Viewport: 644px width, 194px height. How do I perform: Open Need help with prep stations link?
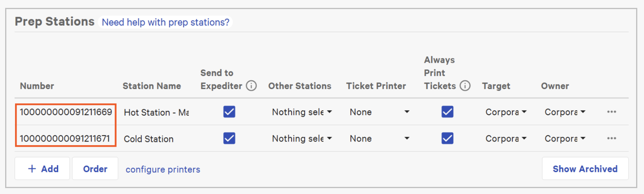coord(166,22)
